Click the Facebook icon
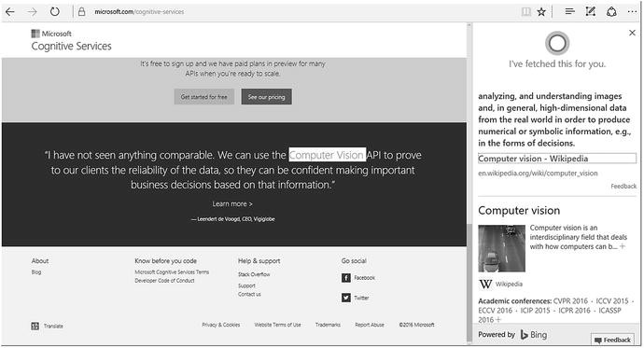The image size is (644, 348). (346, 278)
